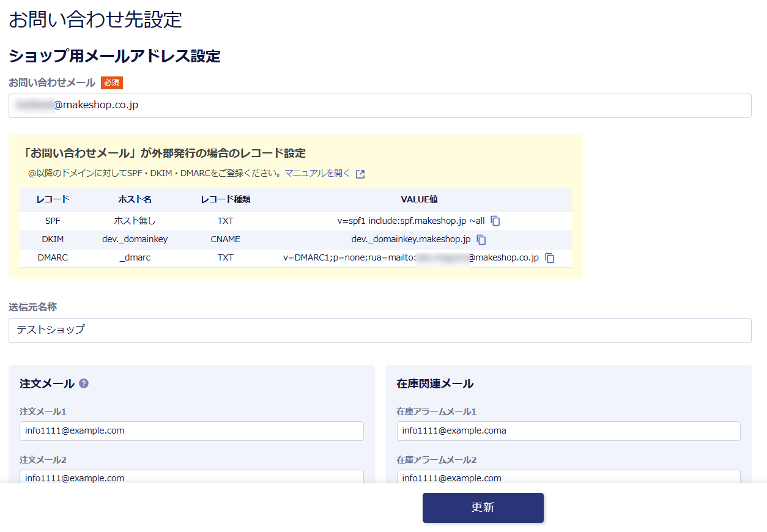767x532 pixels.
Task: Select the _dmarc host name cell
Action: 135,258
